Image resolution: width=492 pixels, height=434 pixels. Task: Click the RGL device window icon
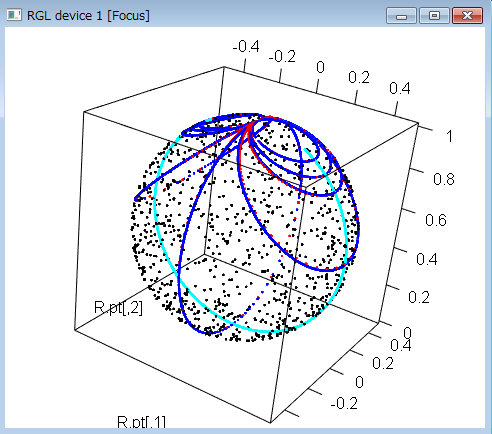tap(14, 15)
